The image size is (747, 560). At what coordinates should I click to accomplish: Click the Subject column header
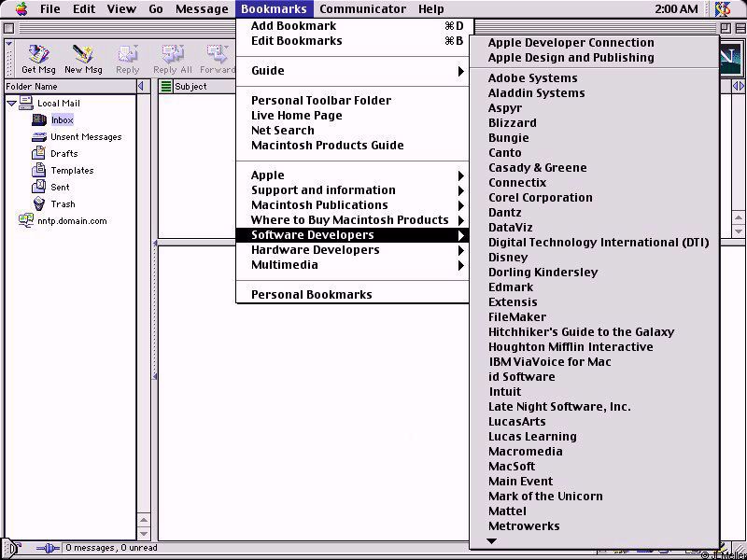tap(204, 86)
